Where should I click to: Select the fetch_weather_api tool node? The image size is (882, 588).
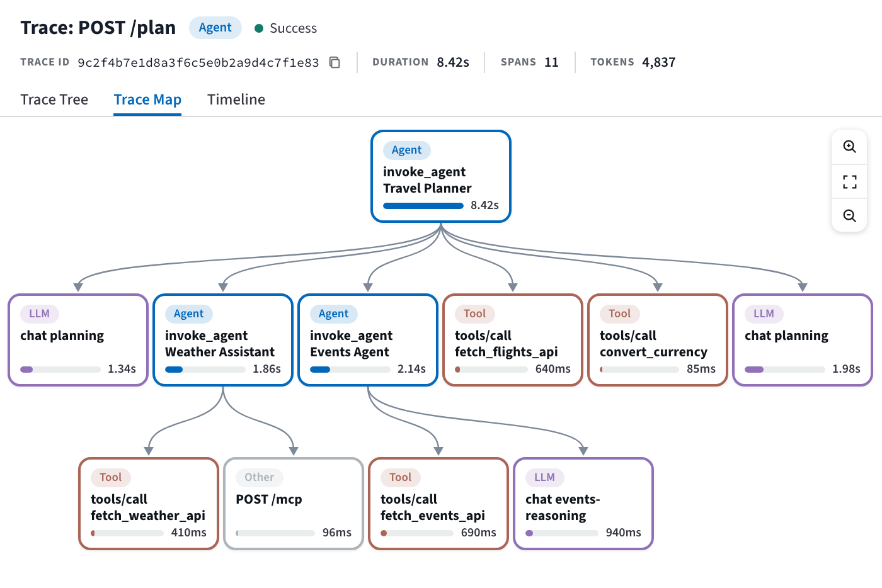click(149, 504)
